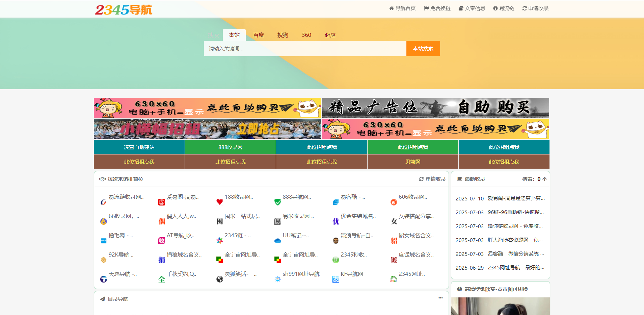Click the wallpaper image under 高清壁纸欣赏
This screenshot has height=315, width=644.
pyautogui.click(x=501, y=306)
